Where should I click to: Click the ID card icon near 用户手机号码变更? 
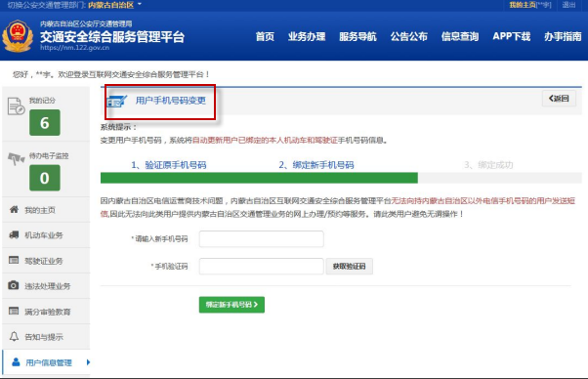point(116,102)
